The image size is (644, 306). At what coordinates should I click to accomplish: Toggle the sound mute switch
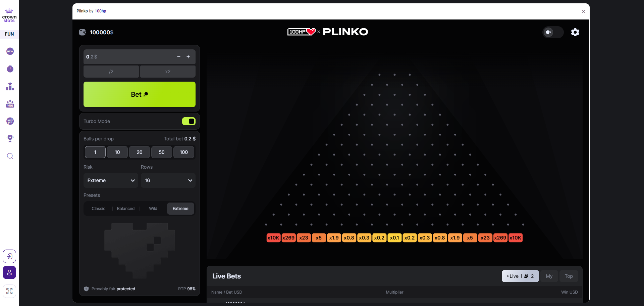click(x=553, y=32)
